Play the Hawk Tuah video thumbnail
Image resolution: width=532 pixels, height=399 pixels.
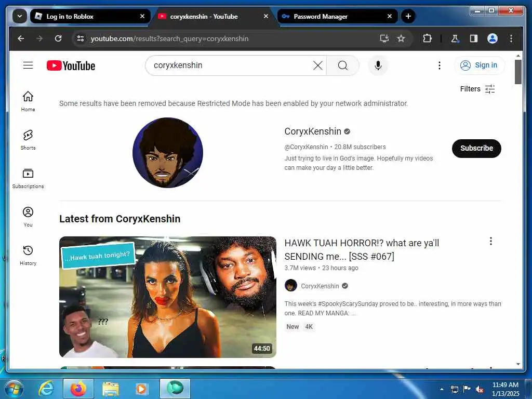point(168,297)
